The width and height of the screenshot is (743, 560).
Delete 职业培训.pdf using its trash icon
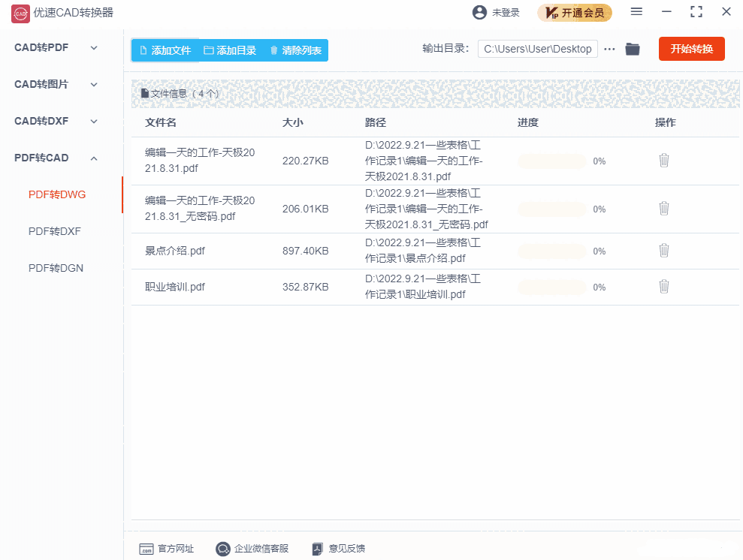[663, 286]
